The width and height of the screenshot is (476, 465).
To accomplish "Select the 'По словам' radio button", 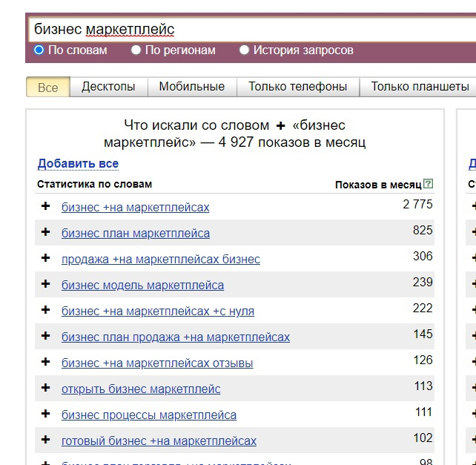I will [x=39, y=50].
